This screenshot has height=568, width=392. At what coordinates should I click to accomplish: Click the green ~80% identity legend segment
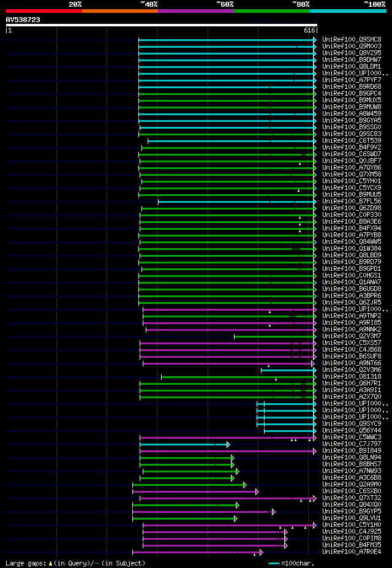tap(272, 11)
